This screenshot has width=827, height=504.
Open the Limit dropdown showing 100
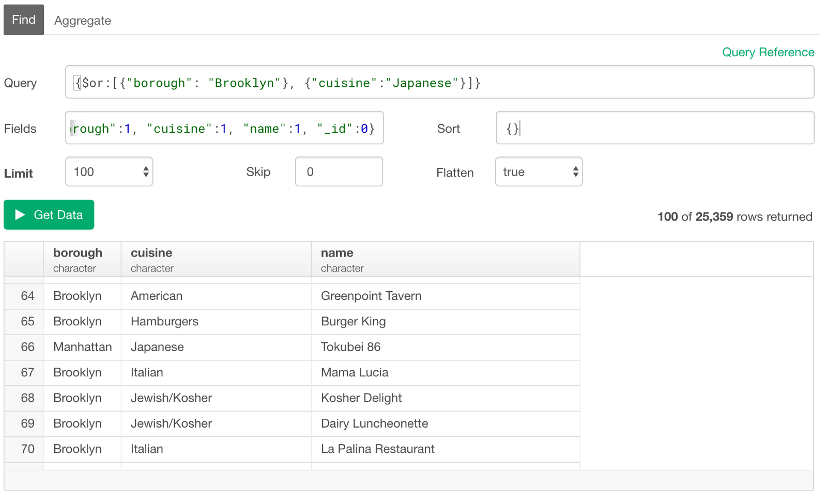109,172
